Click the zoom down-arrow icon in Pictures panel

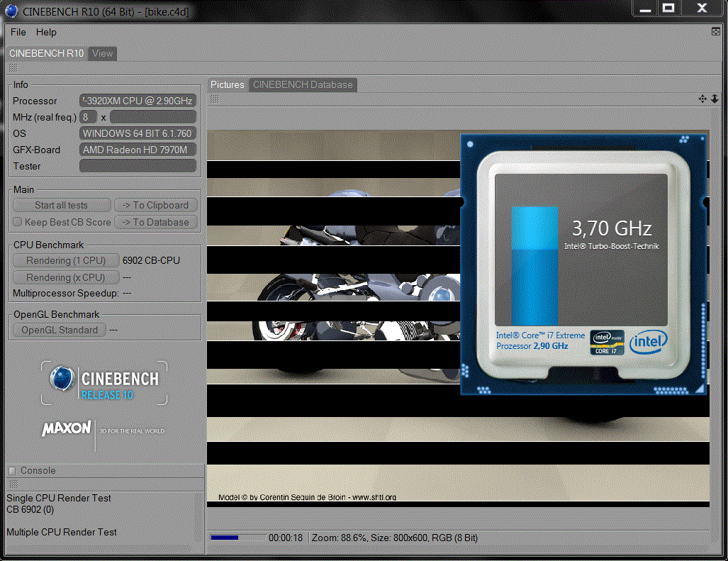point(715,99)
